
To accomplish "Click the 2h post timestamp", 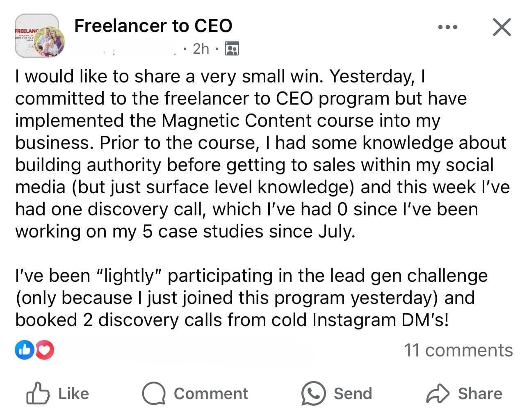I will (201, 49).
